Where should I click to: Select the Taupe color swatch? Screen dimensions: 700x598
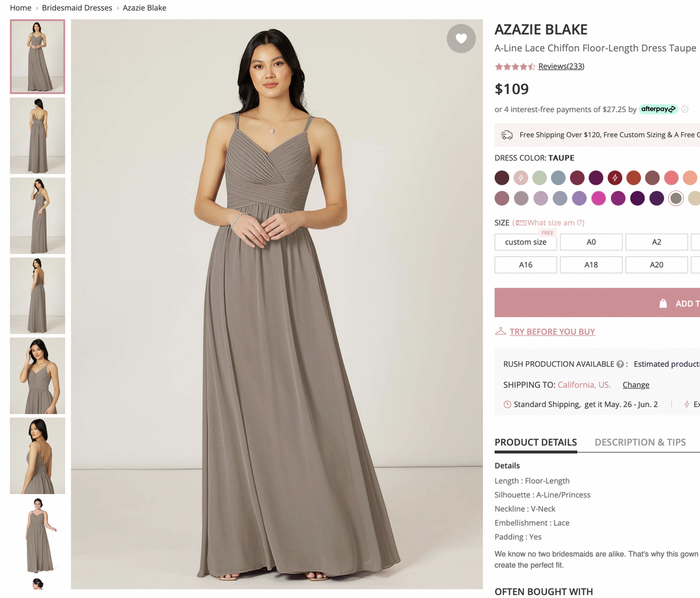pos(675,198)
